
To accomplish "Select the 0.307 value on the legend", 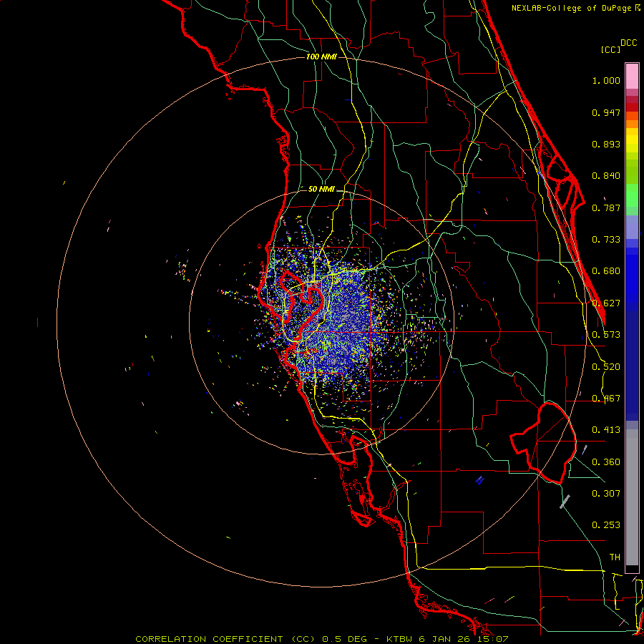I will point(606,493).
